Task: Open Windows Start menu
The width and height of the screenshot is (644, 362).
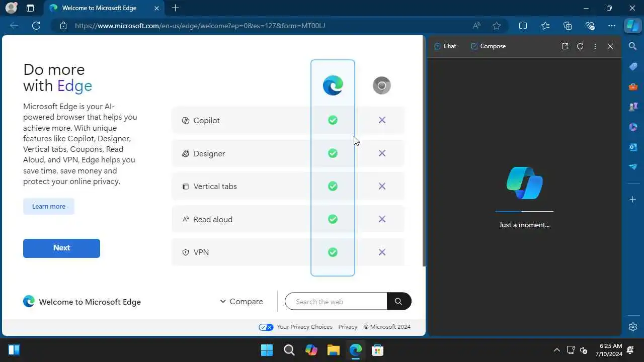Action: 267,350
